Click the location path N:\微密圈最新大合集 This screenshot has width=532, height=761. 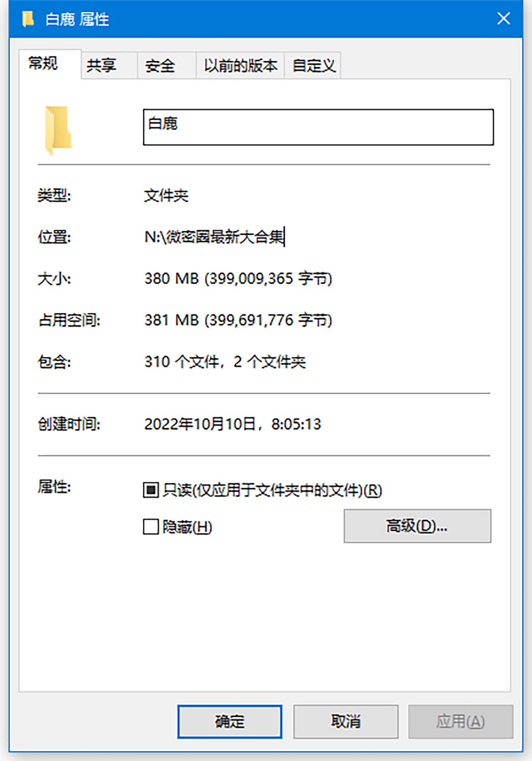tap(214, 237)
